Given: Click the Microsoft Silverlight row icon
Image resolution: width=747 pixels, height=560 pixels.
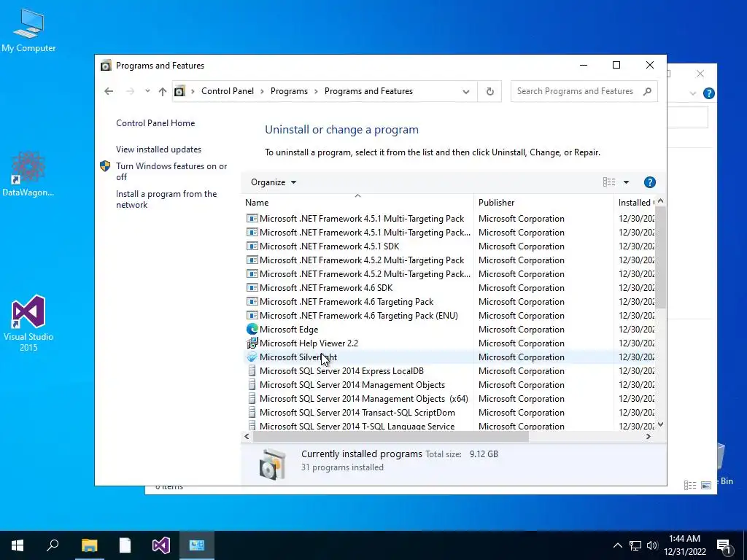Looking at the screenshot, I should [x=252, y=357].
